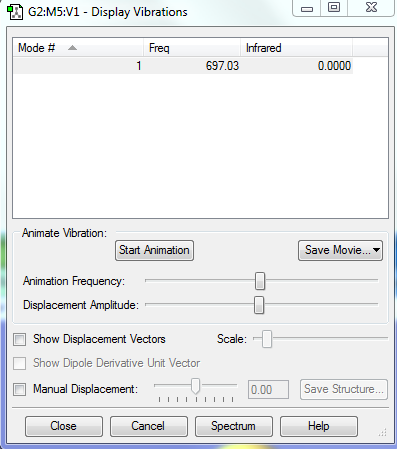The width and height of the screenshot is (397, 449).
Task: Click the Displacement Amplitude slider handle
Action: (259, 305)
